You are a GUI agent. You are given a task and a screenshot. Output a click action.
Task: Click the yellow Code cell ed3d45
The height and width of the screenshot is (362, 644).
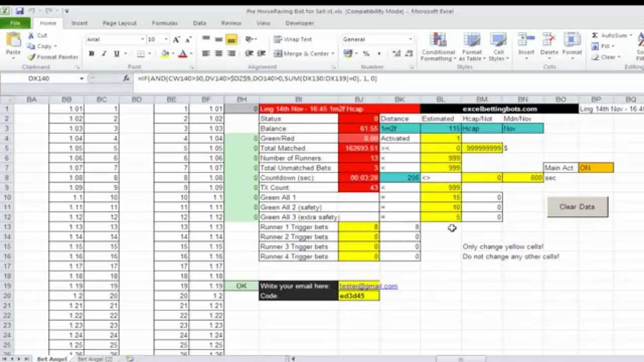click(x=359, y=296)
